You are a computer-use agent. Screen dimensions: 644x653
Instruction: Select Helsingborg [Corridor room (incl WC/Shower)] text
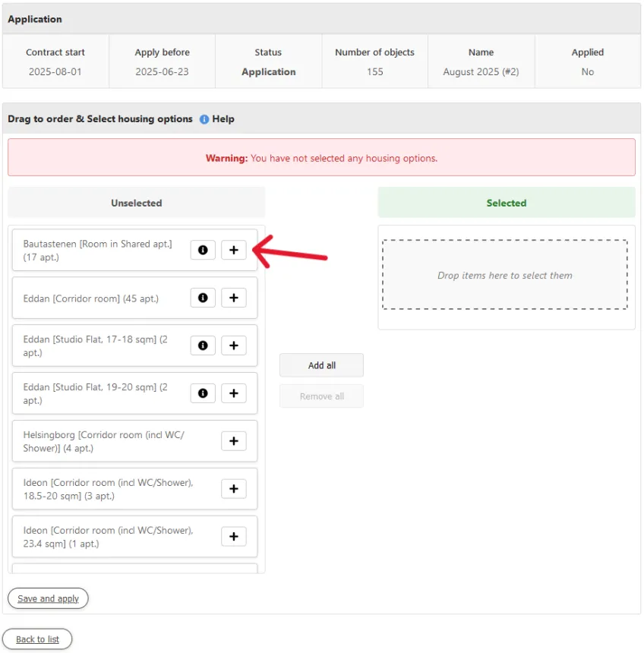[x=104, y=441]
